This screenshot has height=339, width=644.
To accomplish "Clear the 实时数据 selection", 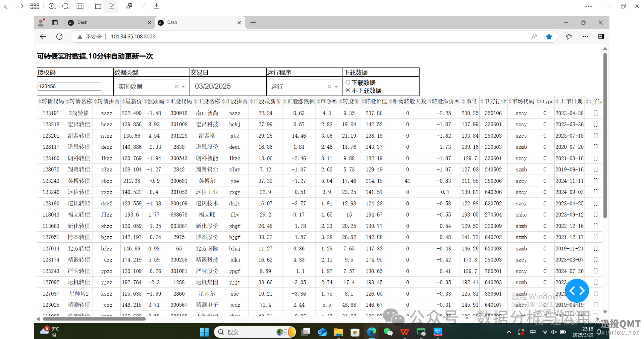I will 176,87.
